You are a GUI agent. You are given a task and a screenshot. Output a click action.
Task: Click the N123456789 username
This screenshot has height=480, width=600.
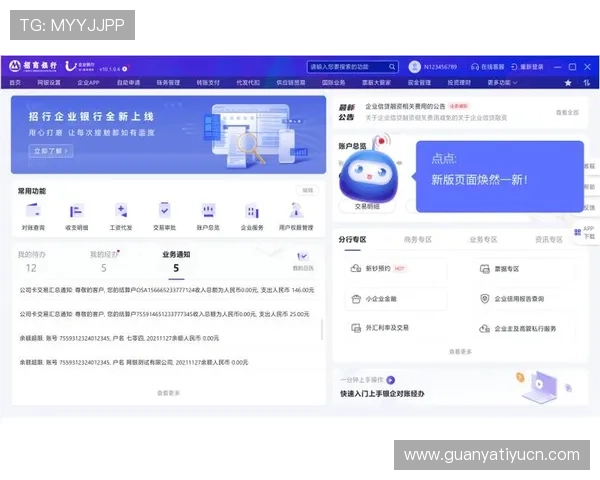tap(440, 67)
